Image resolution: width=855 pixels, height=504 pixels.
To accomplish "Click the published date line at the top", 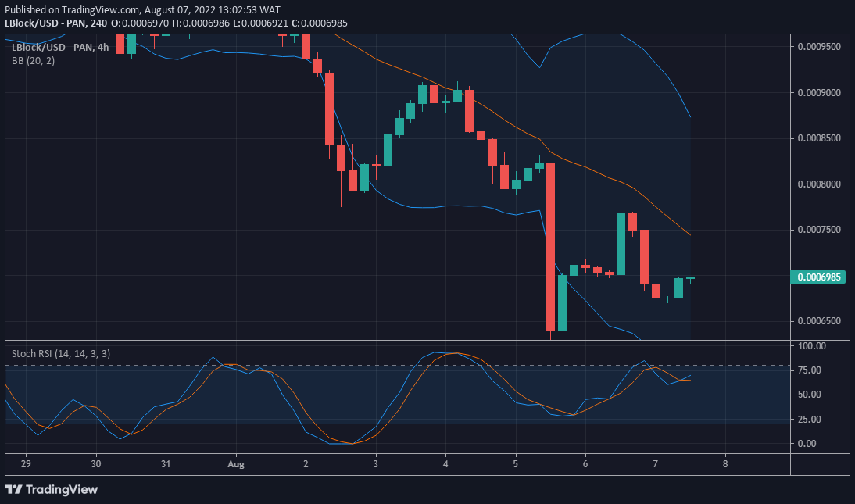I will (x=143, y=10).
